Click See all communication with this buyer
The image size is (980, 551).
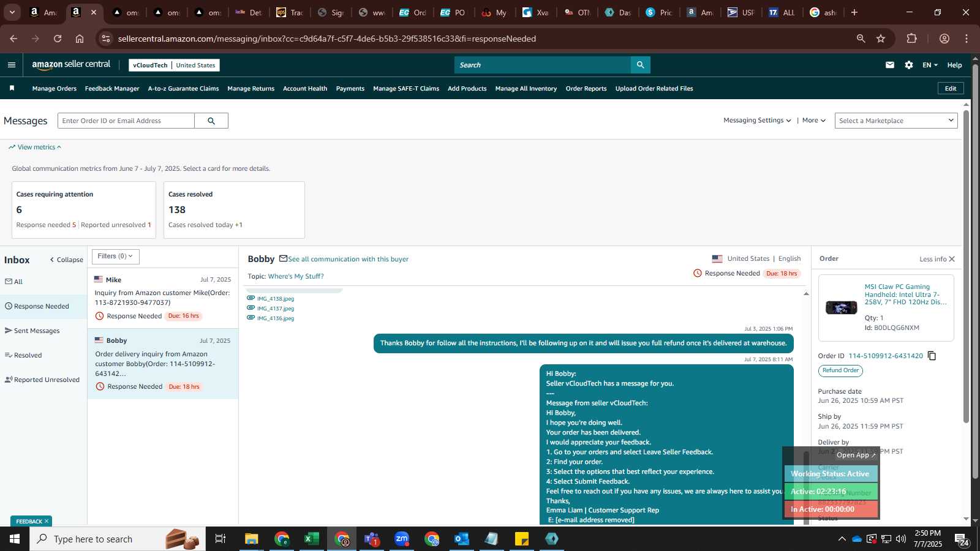tap(348, 259)
